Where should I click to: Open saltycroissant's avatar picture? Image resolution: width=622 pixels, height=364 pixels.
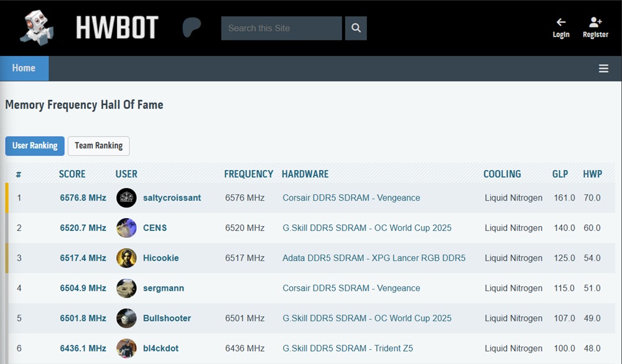126,198
